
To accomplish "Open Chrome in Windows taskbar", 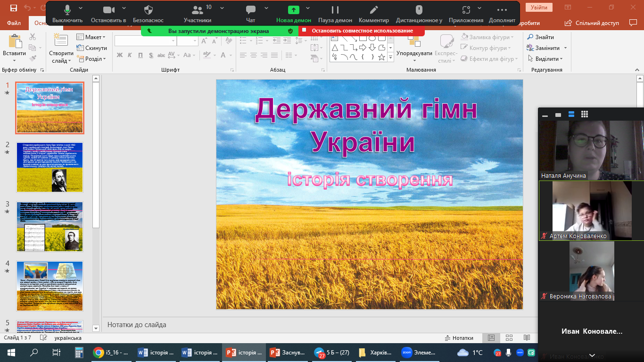I will [x=109, y=352].
